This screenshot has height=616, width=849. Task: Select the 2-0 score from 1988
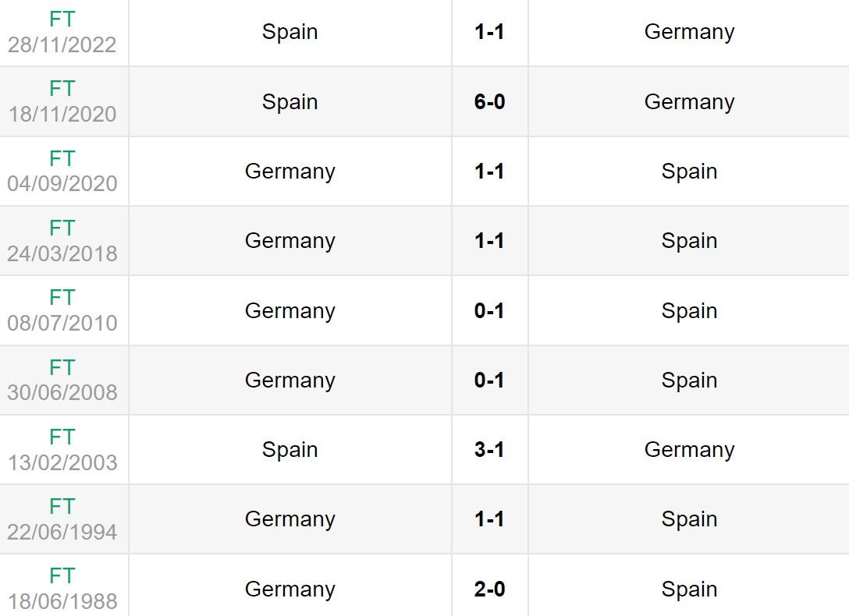489,589
